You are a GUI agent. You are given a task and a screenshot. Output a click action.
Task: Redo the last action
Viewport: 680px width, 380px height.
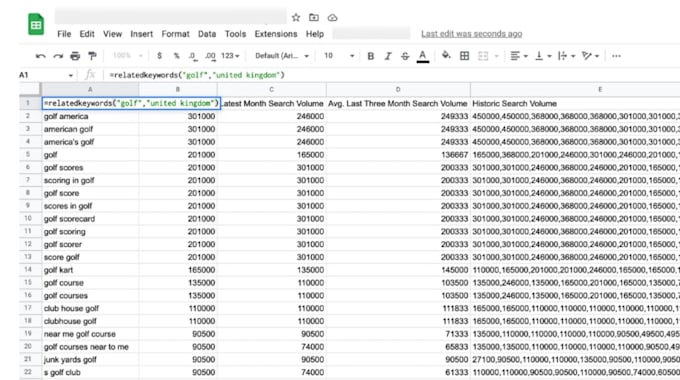[58, 56]
